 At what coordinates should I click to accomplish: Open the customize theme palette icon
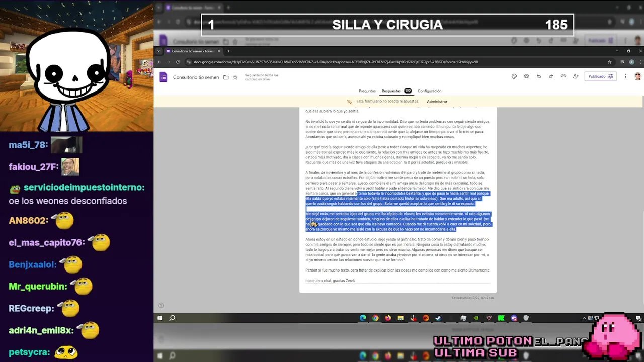pos(514,76)
